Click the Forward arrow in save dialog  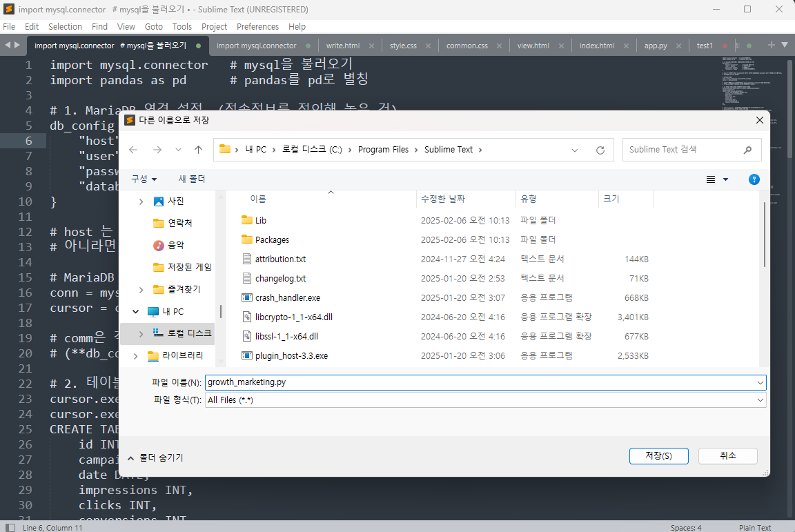[157, 150]
